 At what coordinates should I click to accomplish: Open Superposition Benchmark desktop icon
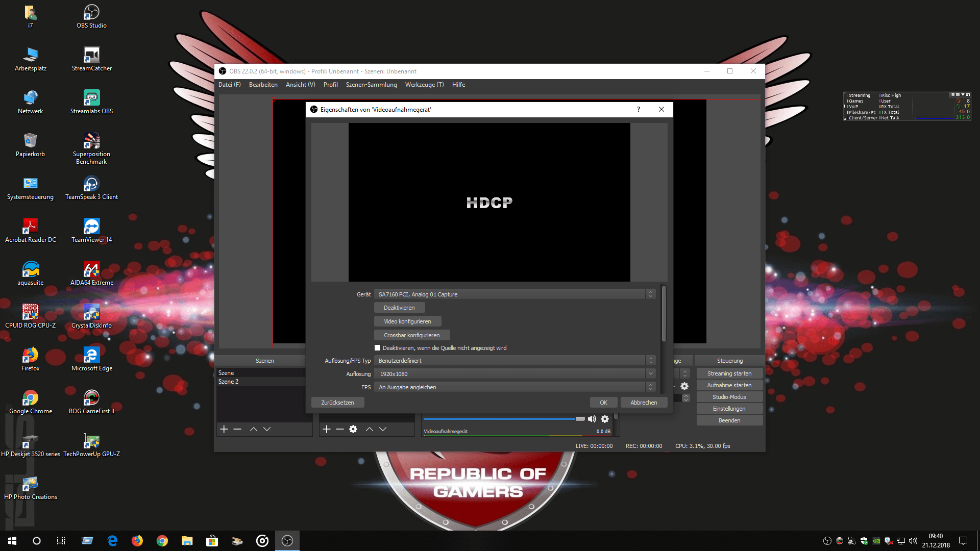(91, 148)
